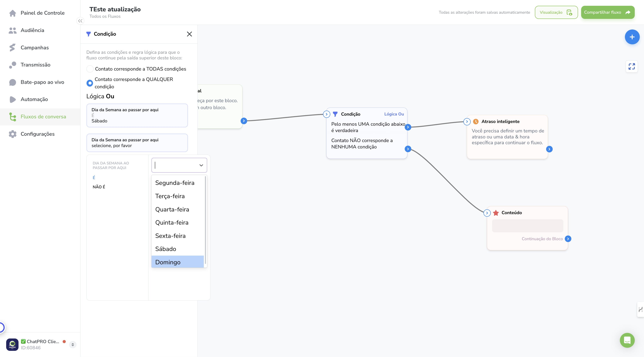The image size is (644, 357).
Task: Click the Atraso inteligente output connector
Action: 549,149
